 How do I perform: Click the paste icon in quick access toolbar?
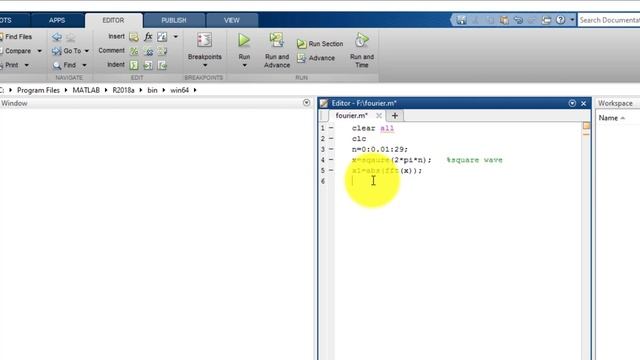(504, 20)
